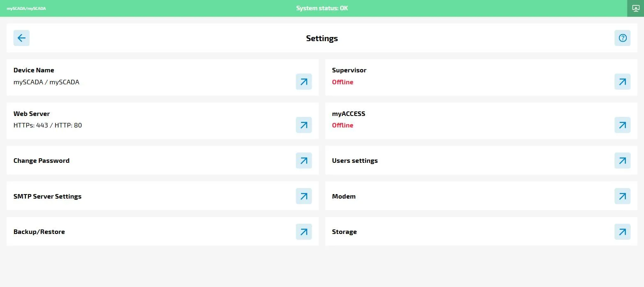Select the Storage label
The height and width of the screenshot is (287, 644).
[344, 232]
